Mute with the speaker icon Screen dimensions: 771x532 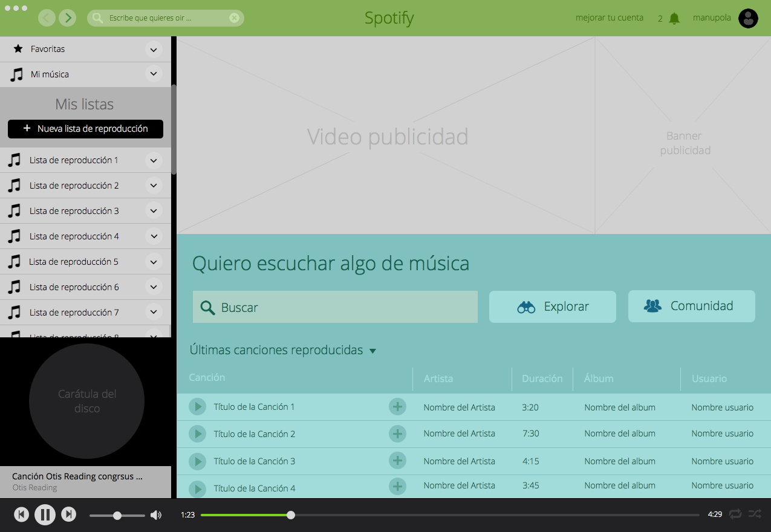156,515
